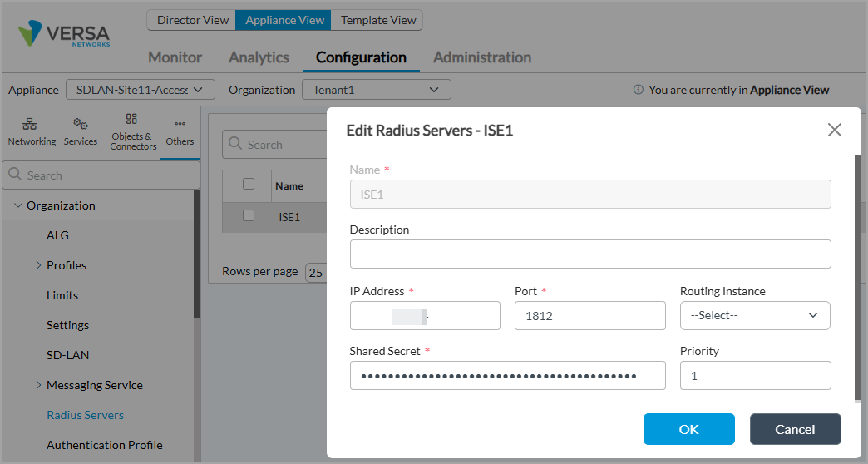Open the Administration tab
The image size is (868, 464).
coord(482,57)
